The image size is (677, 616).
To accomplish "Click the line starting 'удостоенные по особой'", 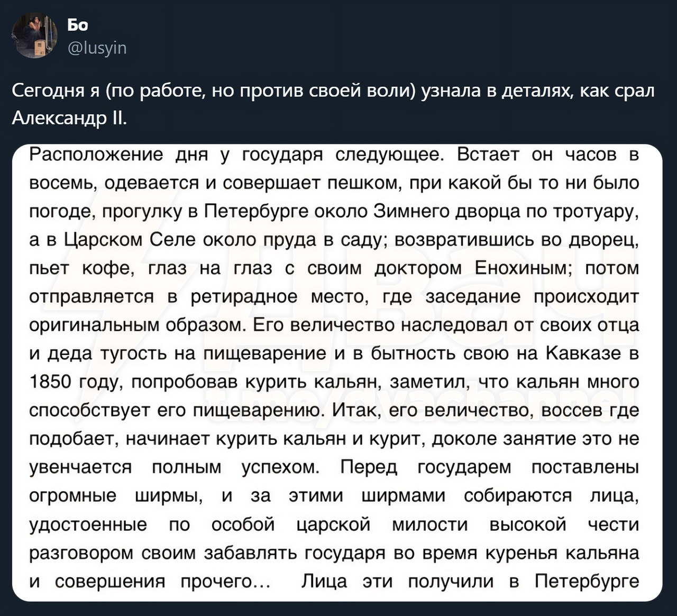I will tap(334, 524).
